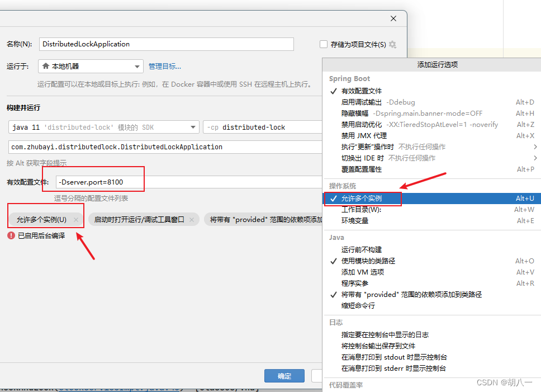Viewport: 541px width, 392px height.
Task: Select 覆盖配置属性 option
Action: [432, 169]
